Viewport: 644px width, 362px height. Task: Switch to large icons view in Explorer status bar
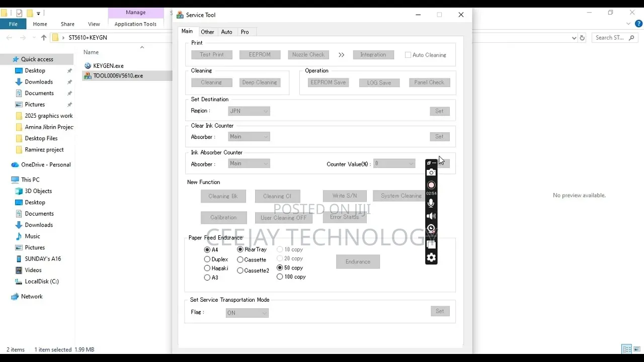[x=637, y=349]
